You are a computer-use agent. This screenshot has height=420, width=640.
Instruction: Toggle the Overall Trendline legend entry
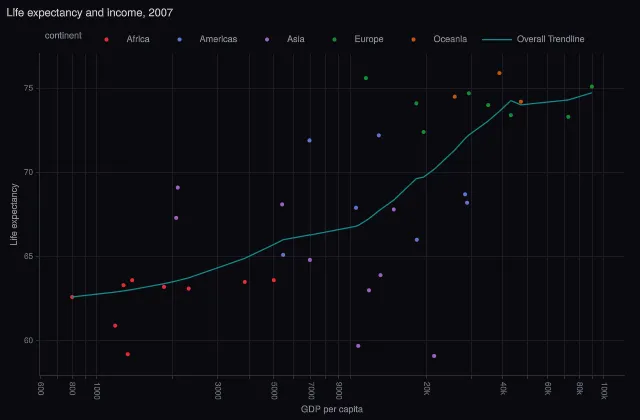tap(533, 39)
